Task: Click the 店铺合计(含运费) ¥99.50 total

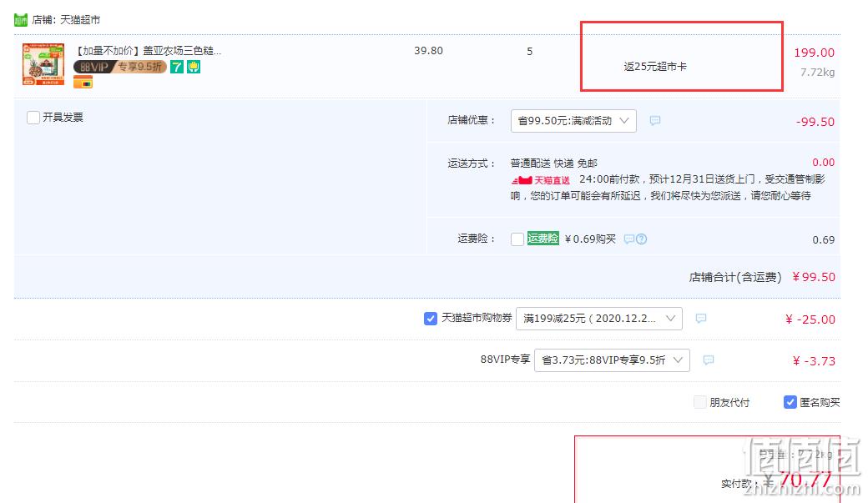Action: click(762, 277)
